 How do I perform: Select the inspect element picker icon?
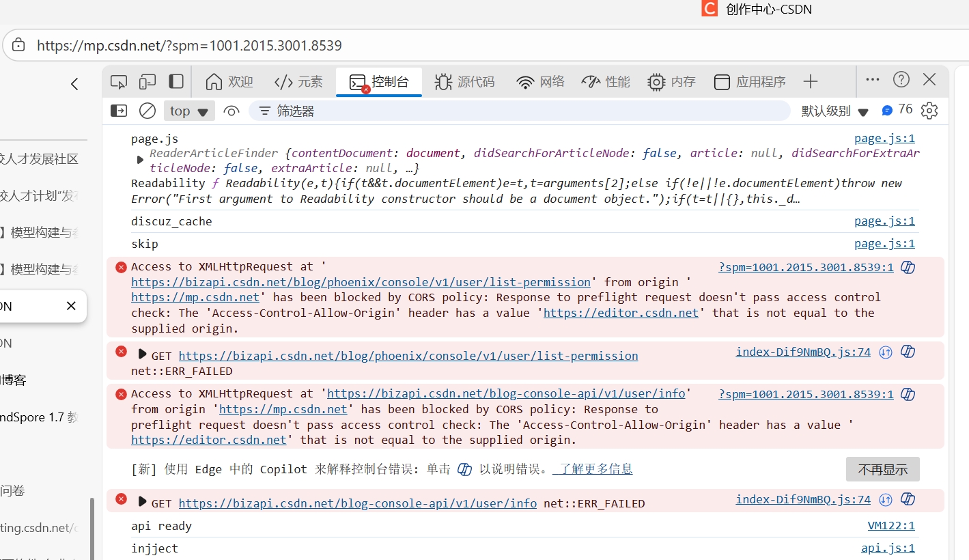(119, 82)
